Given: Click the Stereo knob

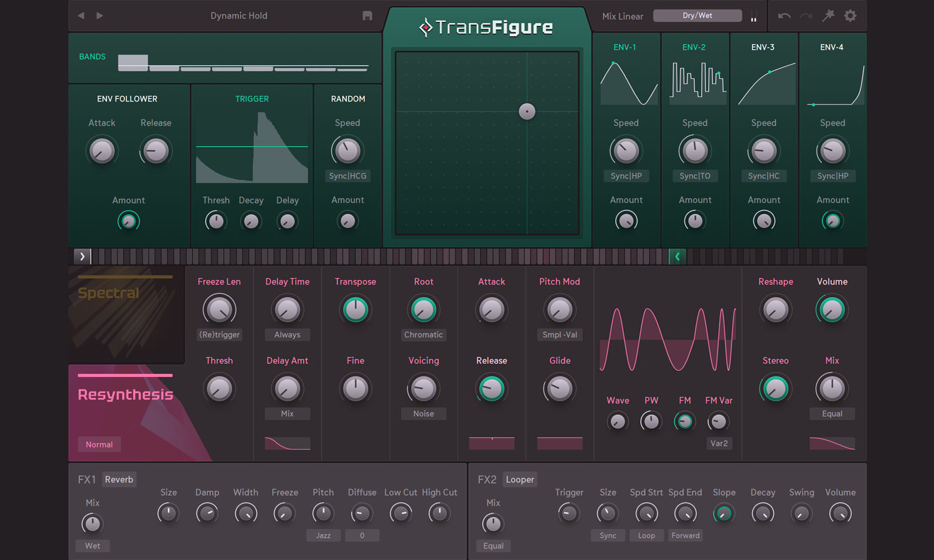Looking at the screenshot, I should point(775,389).
